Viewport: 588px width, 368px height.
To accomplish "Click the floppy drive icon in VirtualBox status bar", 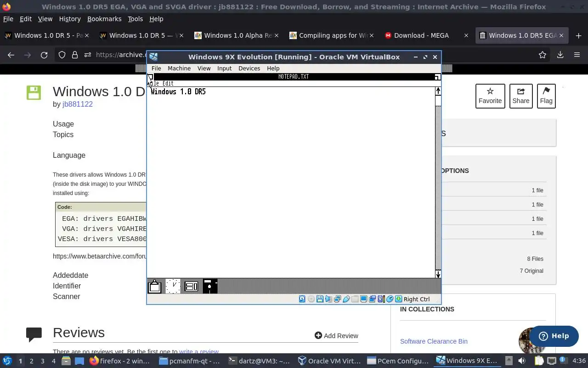I will (320, 299).
